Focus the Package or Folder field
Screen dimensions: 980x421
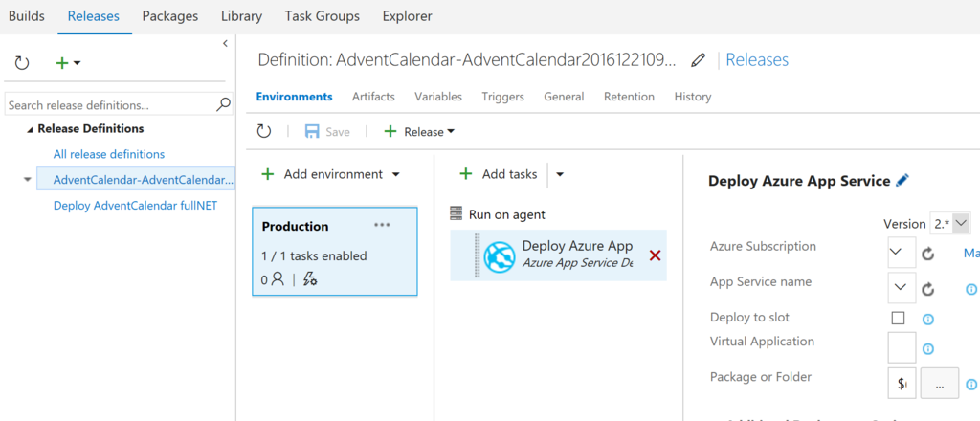902,383
